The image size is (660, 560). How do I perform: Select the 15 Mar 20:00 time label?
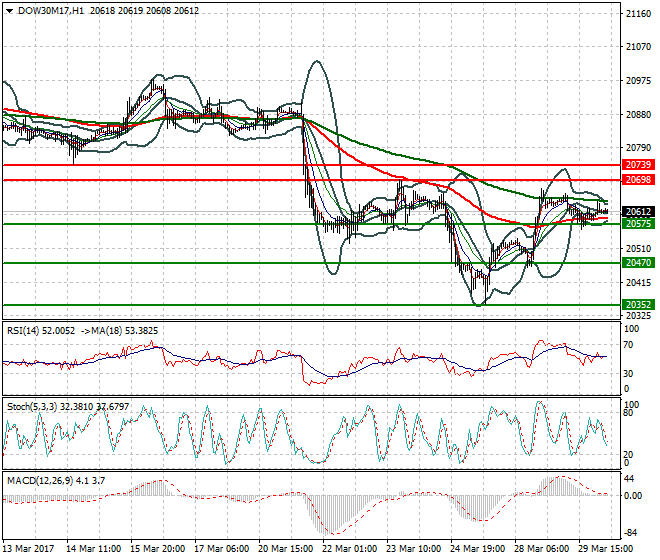tap(157, 549)
